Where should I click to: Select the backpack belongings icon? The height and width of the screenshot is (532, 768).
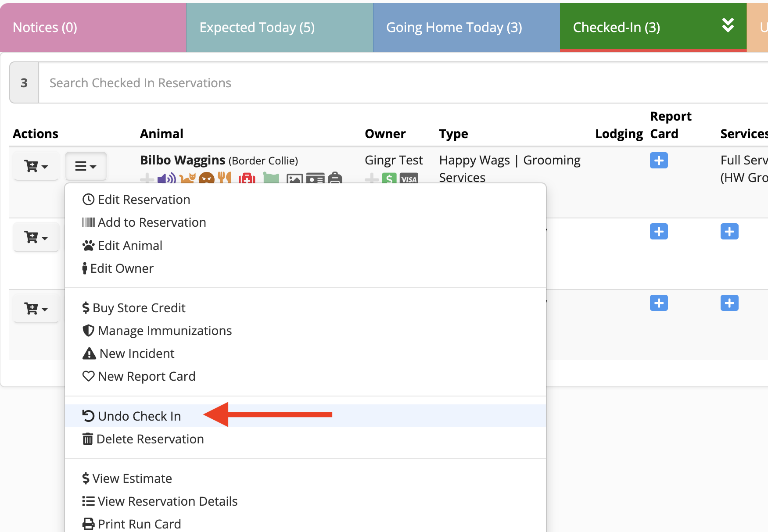pyautogui.click(x=337, y=179)
